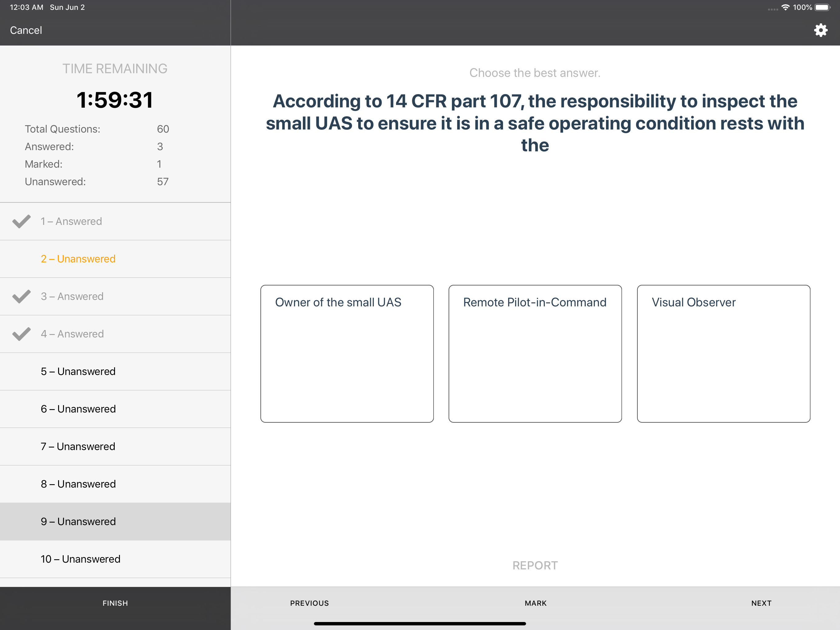The width and height of the screenshot is (840, 630).
Task: Click the checkmark beside question 4
Action: (22, 334)
